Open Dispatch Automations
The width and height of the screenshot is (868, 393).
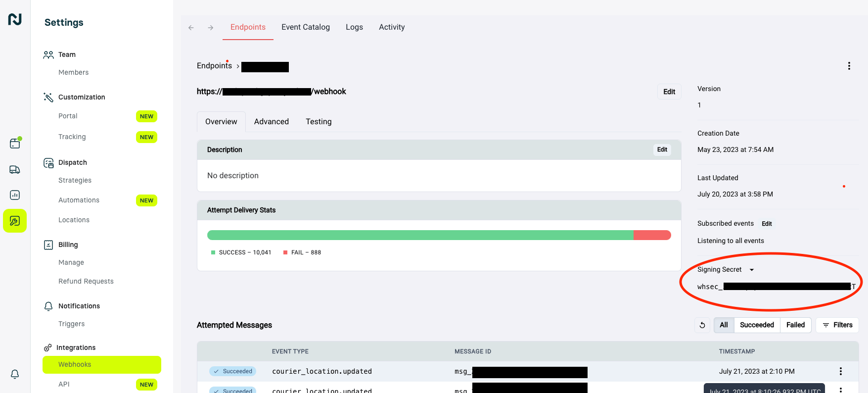[x=79, y=200]
